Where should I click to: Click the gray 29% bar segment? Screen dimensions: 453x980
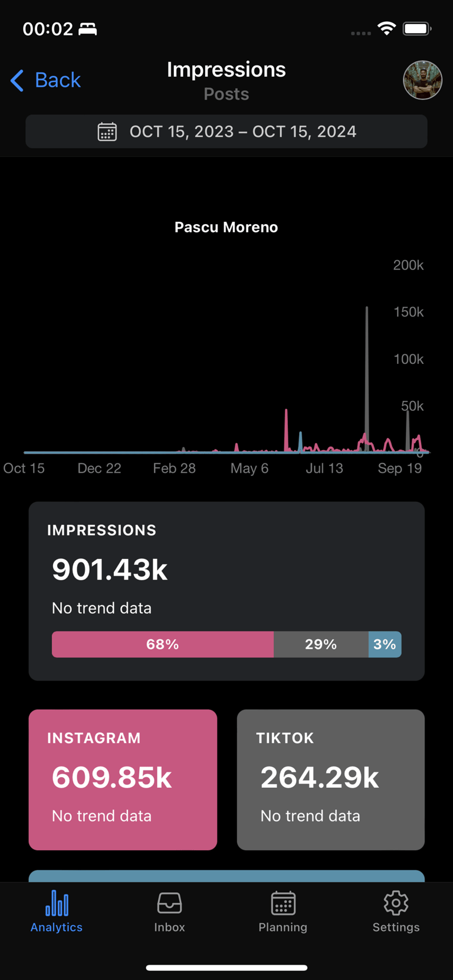(321, 644)
